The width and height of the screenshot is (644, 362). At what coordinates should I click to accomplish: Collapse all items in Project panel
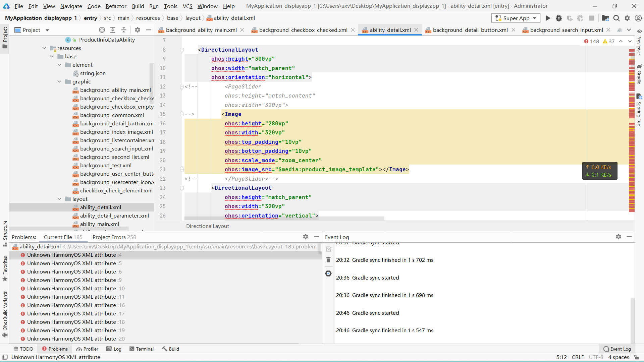click(124, 30)
